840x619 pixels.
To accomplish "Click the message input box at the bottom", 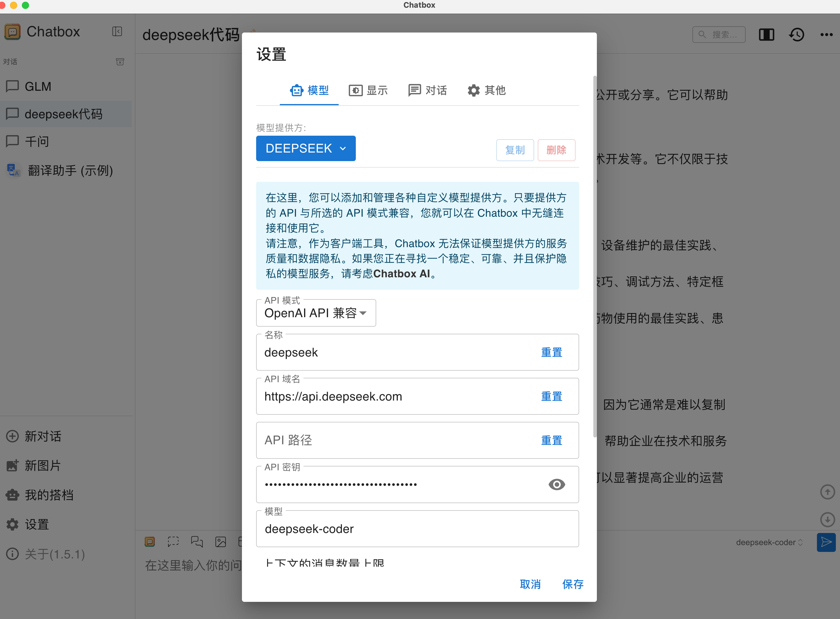I will [x=193, y=565].
